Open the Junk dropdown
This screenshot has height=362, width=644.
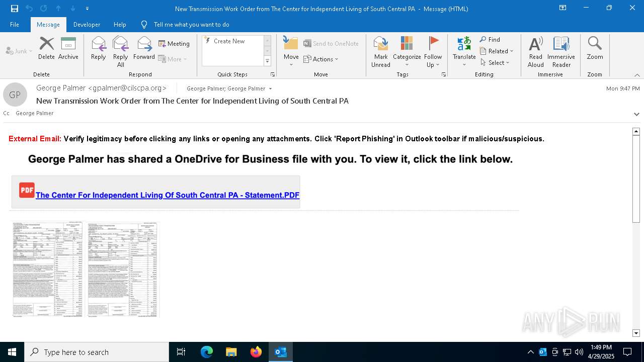pos(19,51)
